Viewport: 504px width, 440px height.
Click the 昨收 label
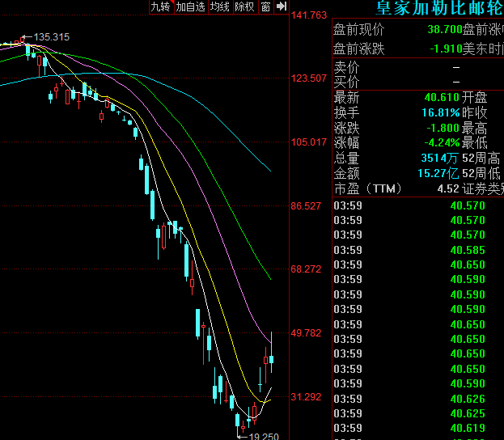[475, 112]
